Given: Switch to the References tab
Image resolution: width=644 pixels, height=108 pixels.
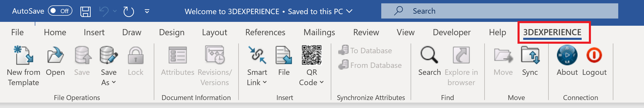Looking at the screenshot, I should pyautogui.click(x=265, y=32).
